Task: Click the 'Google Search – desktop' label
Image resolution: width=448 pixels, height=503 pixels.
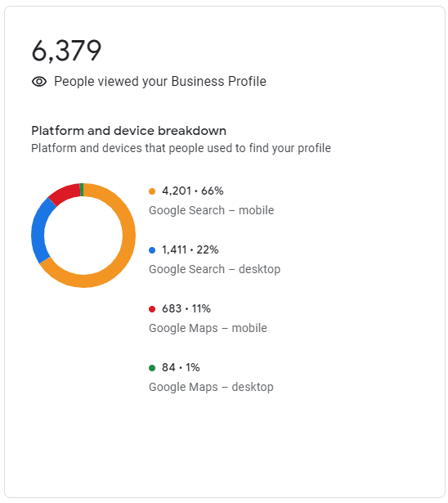Action: tap(214, 269)
